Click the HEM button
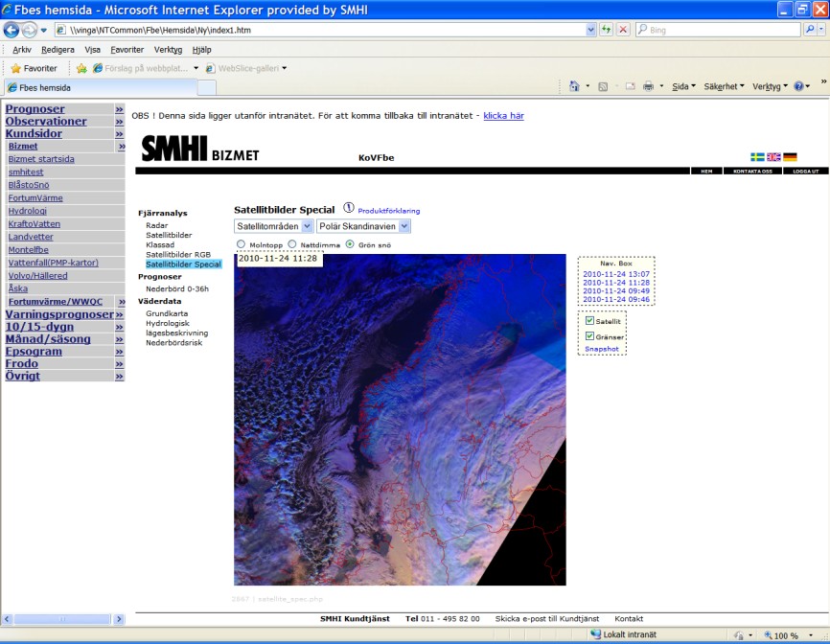 pos(706,171)
